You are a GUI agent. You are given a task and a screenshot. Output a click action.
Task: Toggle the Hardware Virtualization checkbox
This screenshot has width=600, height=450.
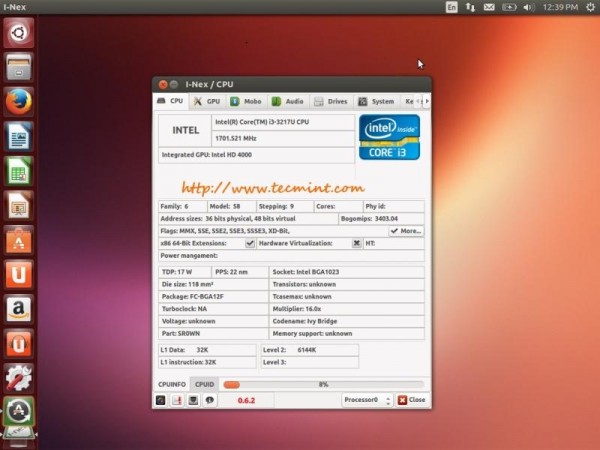click(357, 243)
